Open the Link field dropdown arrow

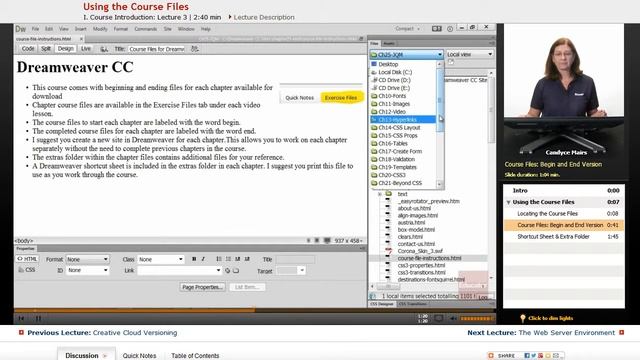[218, 271]
